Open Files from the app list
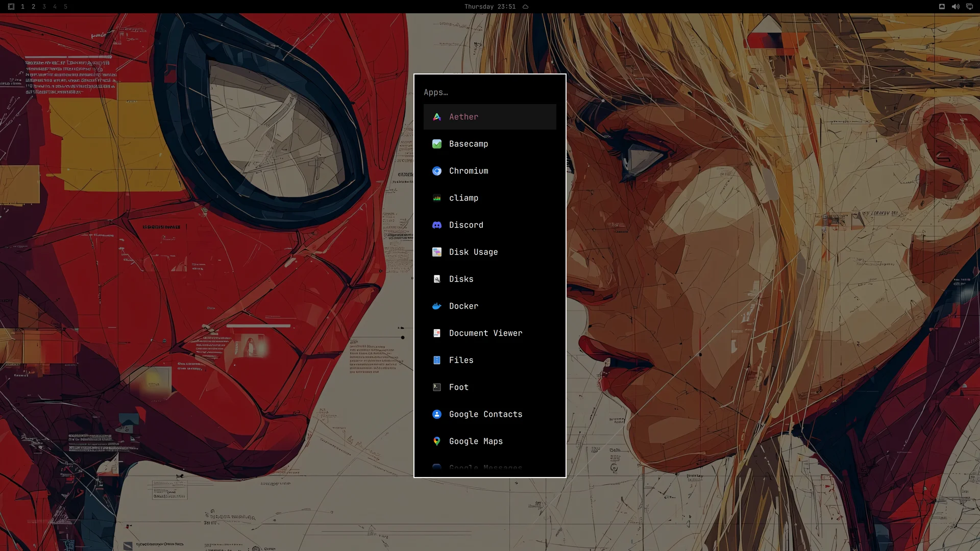 tap(490, 360)
